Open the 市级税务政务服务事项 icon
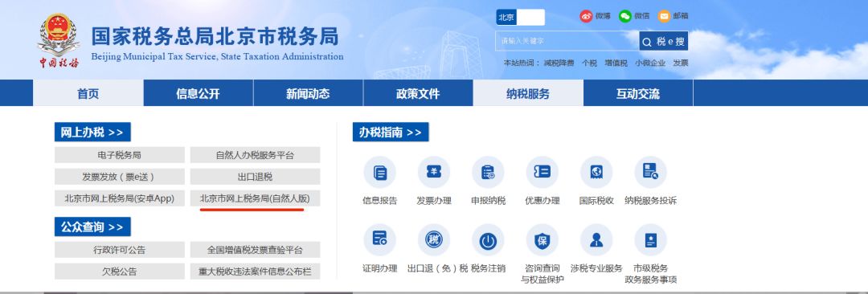 (x=650, y=239)
